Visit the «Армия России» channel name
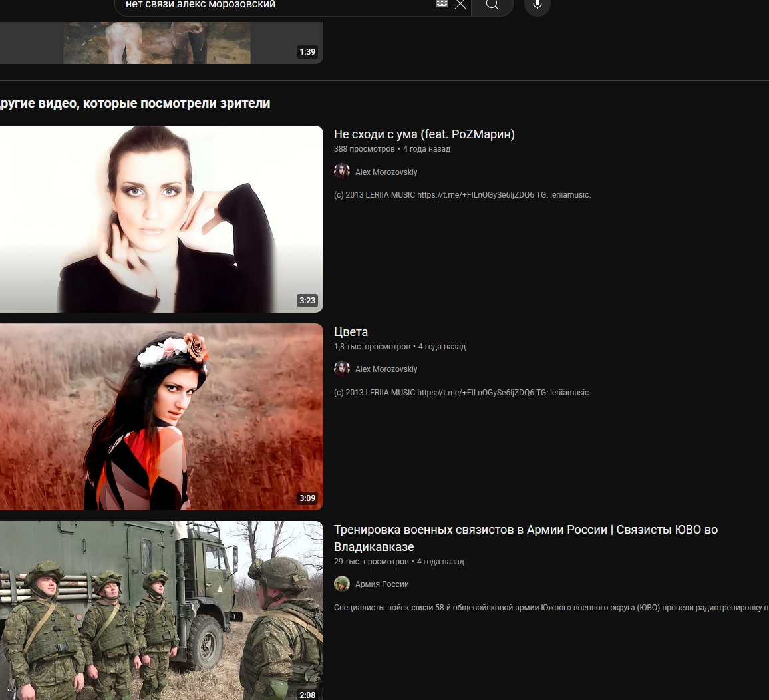Viewport: 769px width, 700px height. (382, 584)
